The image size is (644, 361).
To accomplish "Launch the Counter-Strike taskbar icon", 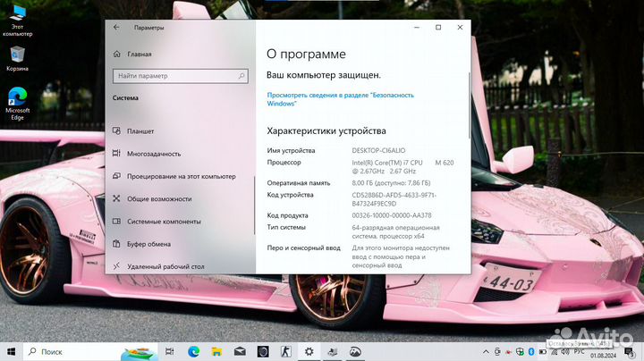I will point(286,351).
